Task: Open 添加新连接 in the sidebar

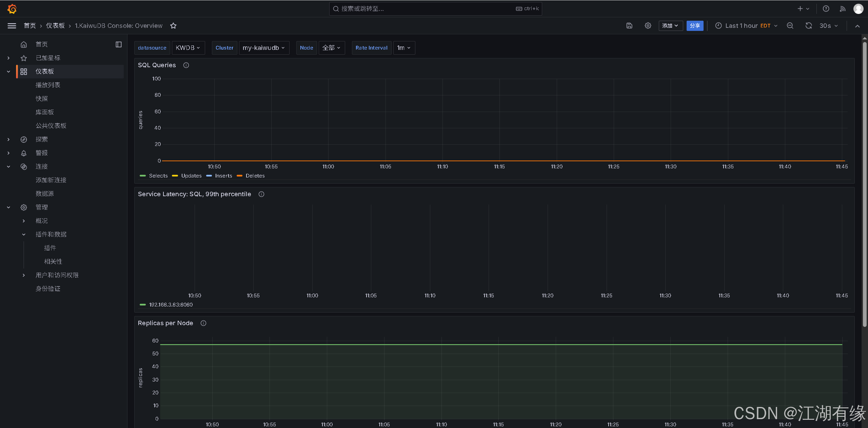Action: click(51, 180)
